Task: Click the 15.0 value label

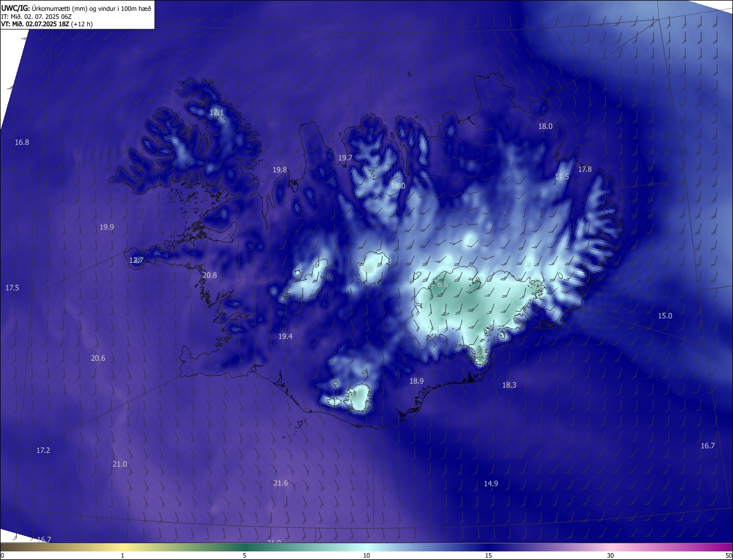Action: pos(665,316)
